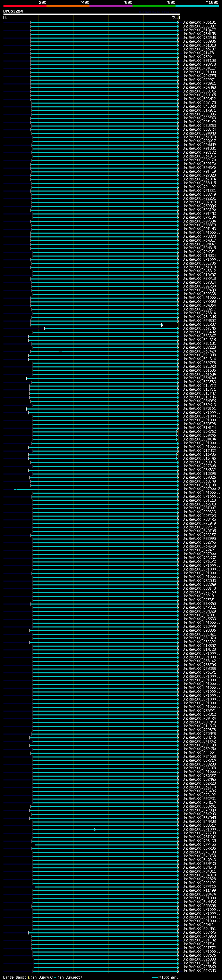Open hit UniRef100_P02828
222x980 pixels.
coord(199,879)
